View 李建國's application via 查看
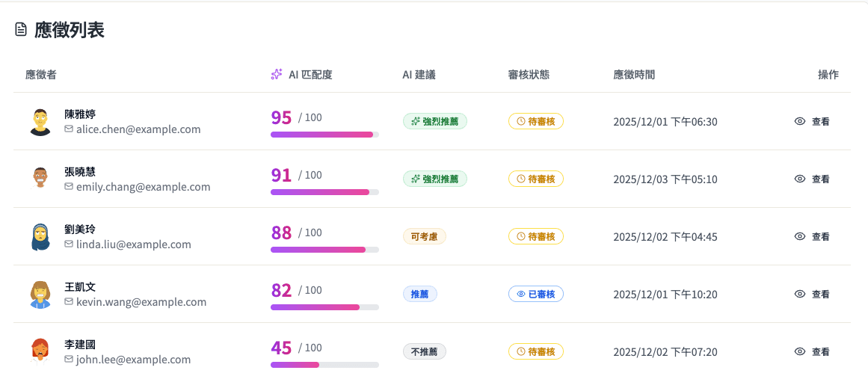Screen dimensions: 868x391 (x=812, y=351)
